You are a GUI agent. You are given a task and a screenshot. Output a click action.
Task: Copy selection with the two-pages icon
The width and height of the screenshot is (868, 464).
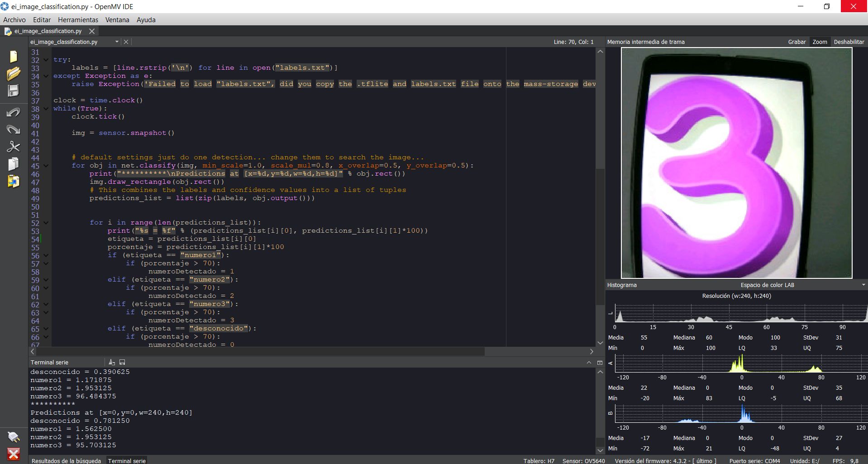point(14,164)
